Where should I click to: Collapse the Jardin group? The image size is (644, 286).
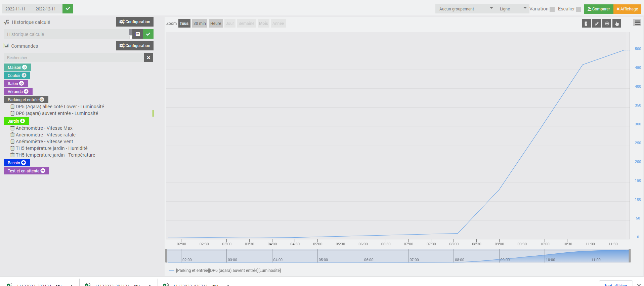coord(16,121)
